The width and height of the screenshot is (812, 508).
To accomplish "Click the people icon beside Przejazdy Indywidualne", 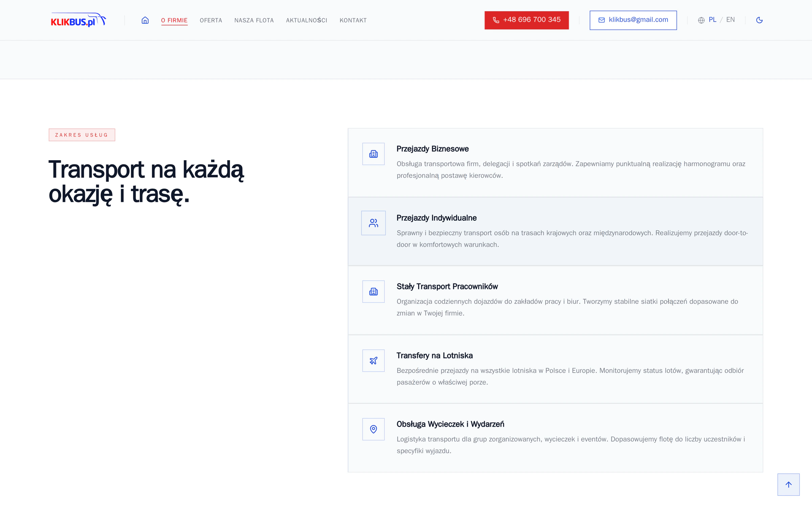I will (x=374, y=223).
